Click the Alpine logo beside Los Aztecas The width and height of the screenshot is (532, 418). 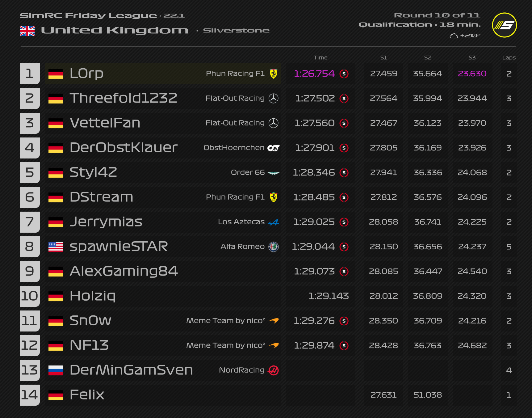[274, 222]
